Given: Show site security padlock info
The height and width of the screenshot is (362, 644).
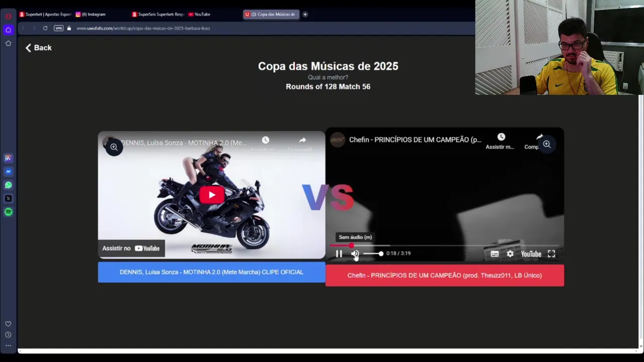Looking at the screenshot, I should [69, 28].
